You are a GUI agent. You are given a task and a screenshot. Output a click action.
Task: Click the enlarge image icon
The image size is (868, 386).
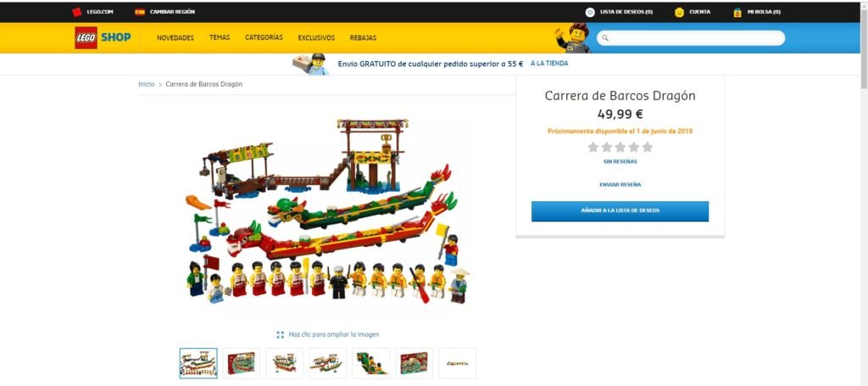point(280,334)
